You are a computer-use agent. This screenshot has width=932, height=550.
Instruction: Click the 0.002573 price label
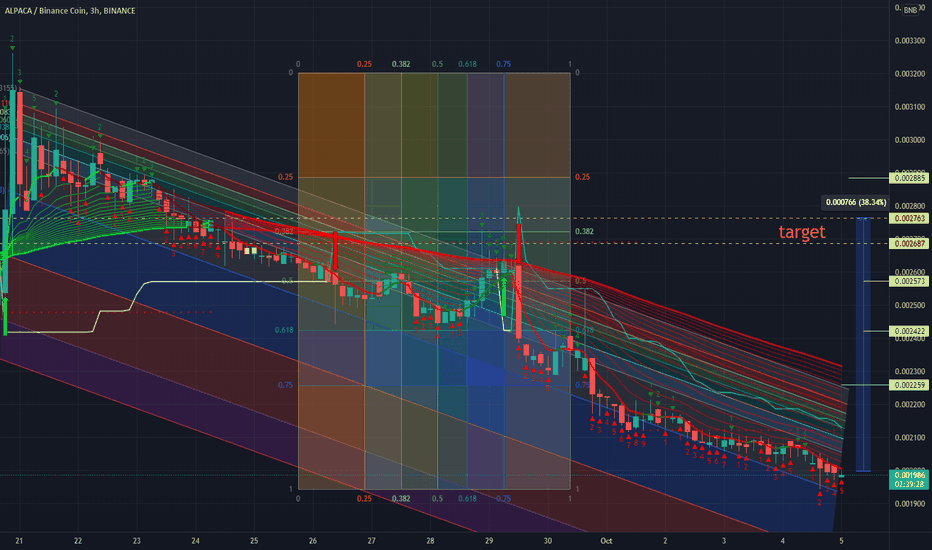(909, 281)
